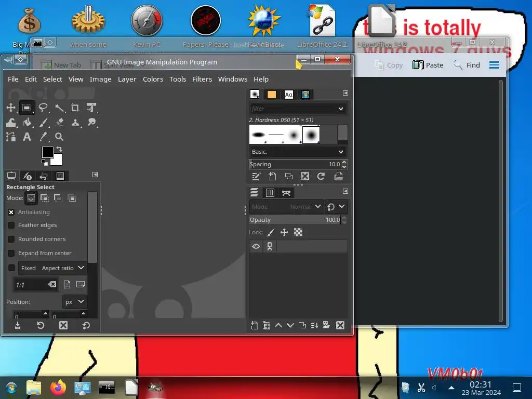Switch to the Device Status tab
Screen dimensions: 532x399
click(28, 176)
